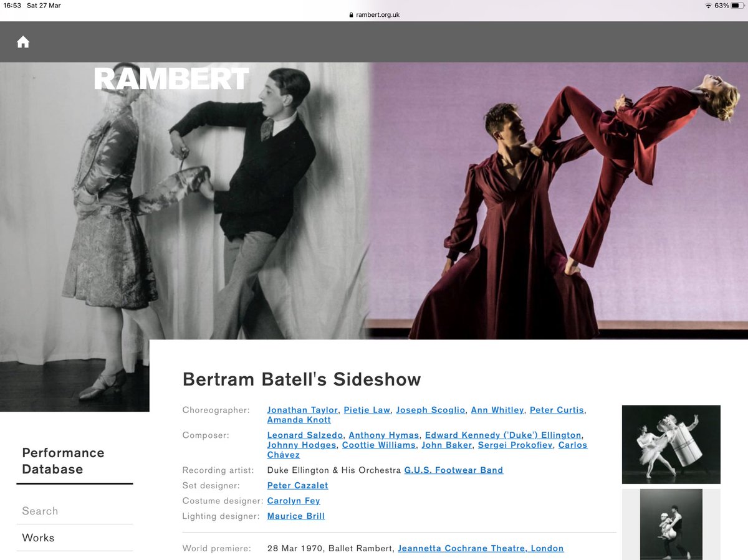Image resolution: width=748 pixels, height=560 pixels.
Task: Open the G.U.S. Footwear Band link
Action: [x=454, y=470]
